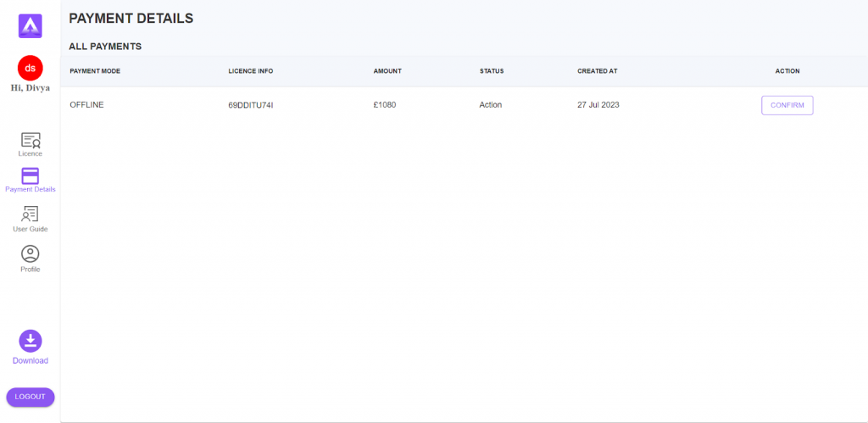868x423 pixels.
Task: Open the User Guide icon
Action: coord(30,214)
